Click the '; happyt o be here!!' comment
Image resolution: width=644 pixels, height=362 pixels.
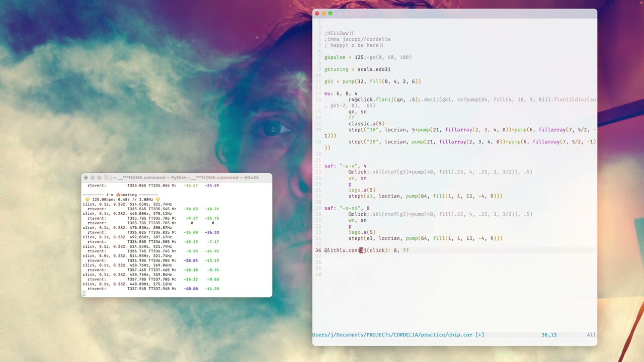pyautogui.click(x=354, y=45)
